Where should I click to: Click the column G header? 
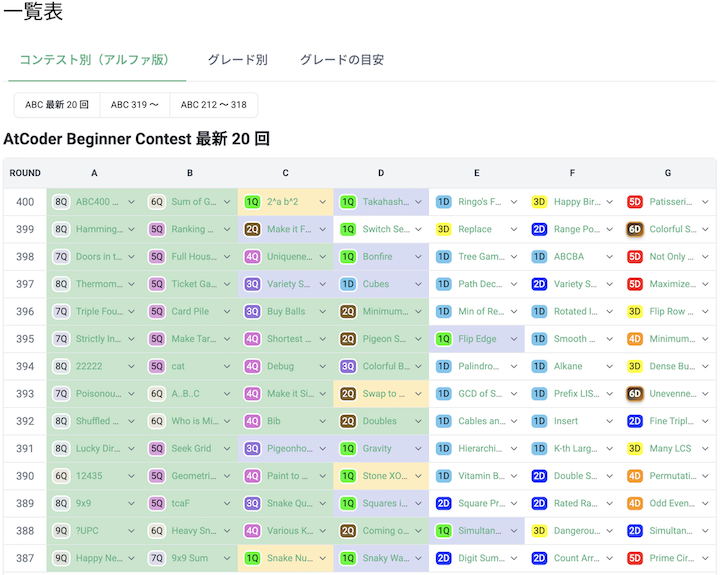click(668, 173)
